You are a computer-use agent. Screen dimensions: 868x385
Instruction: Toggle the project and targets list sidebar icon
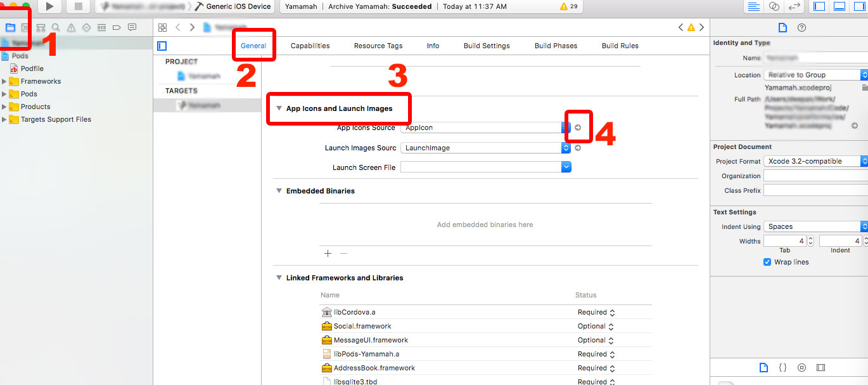tap(162, 46)
